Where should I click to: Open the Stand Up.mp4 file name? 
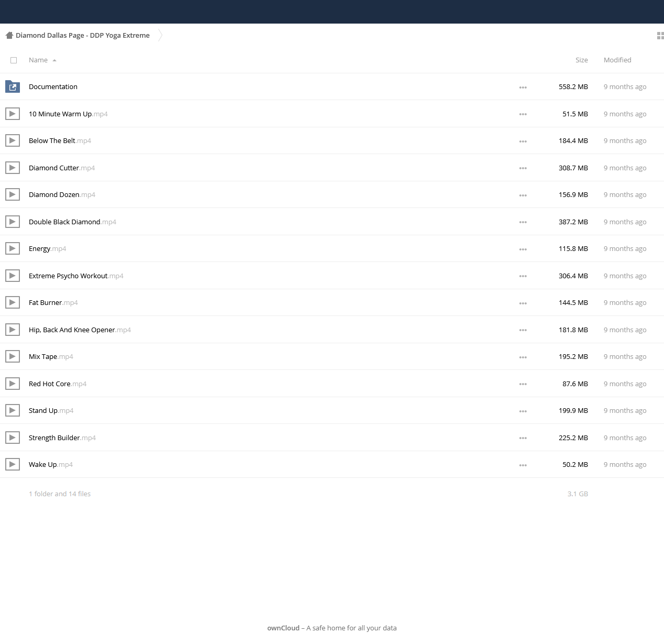[51, 411]
